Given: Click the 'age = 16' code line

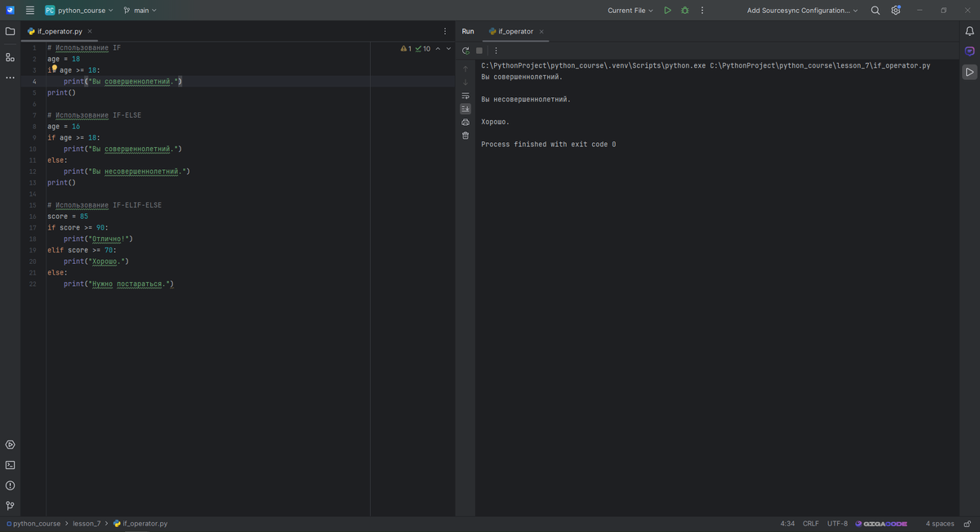Looking at the screenshot, I should tap(64, 127).
